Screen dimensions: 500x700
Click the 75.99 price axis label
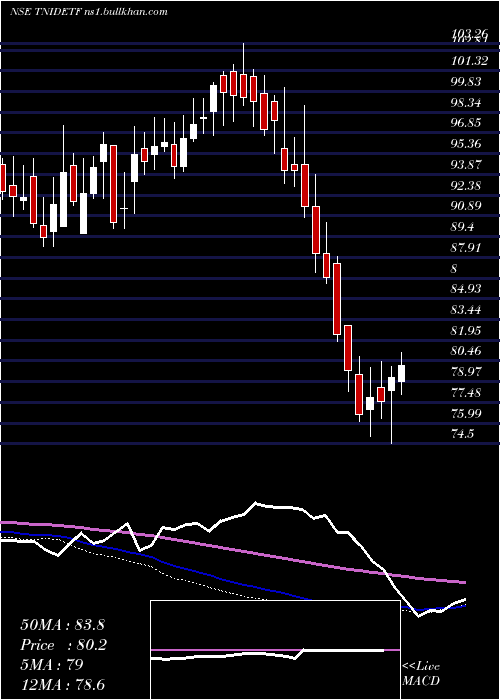[466, 413]
